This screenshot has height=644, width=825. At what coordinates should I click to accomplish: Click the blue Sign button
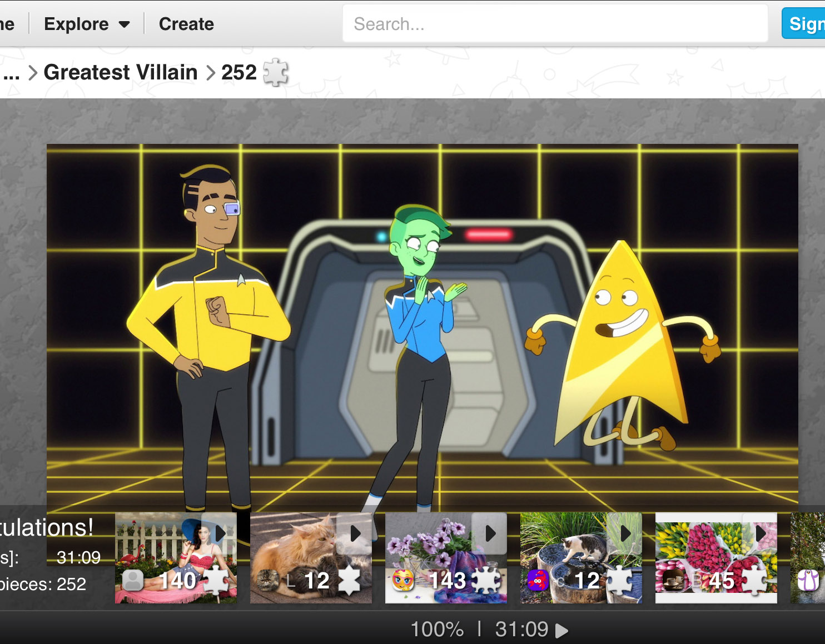click(804, 23)
